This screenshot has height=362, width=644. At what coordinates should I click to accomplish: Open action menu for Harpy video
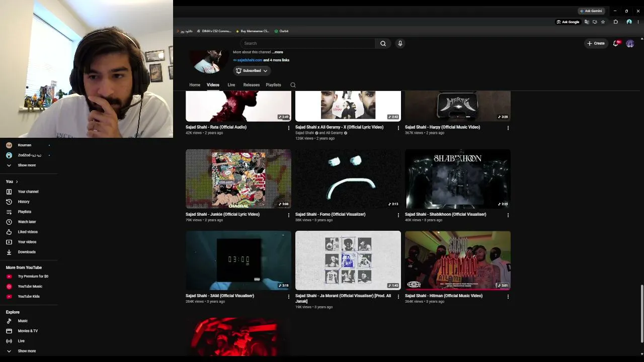508,128
